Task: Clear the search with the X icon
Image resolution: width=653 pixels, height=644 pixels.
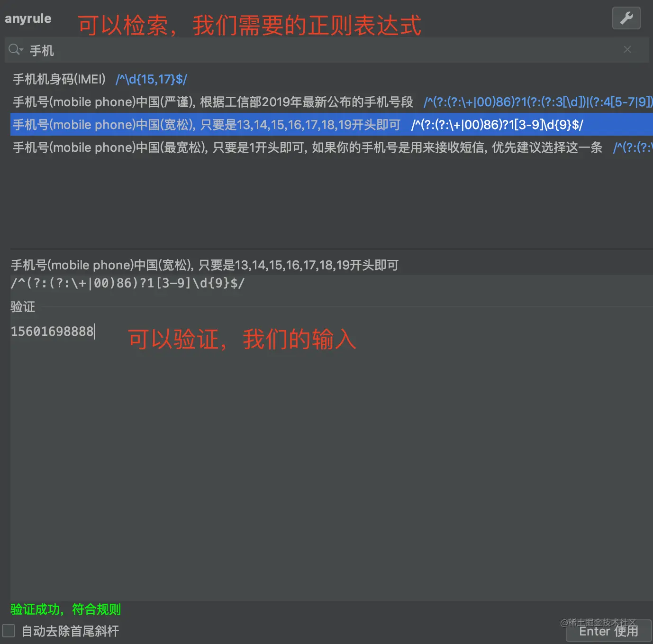Action: coord(627,49)
